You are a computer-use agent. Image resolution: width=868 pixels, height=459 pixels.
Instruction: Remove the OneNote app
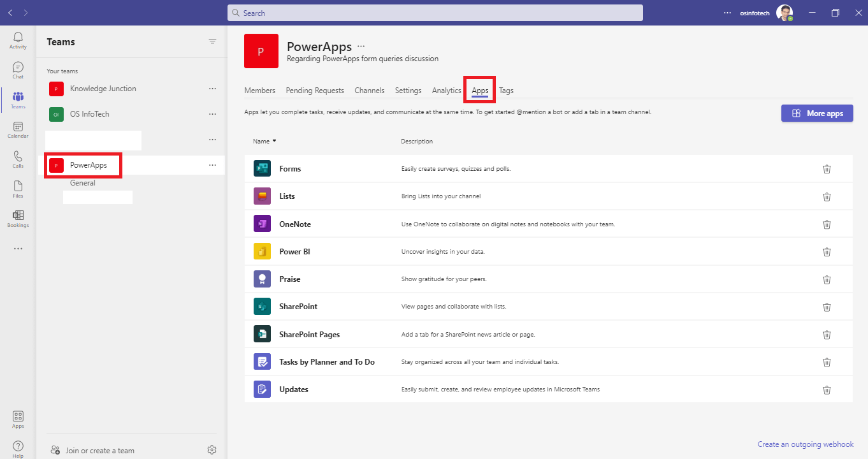point(827,224)
